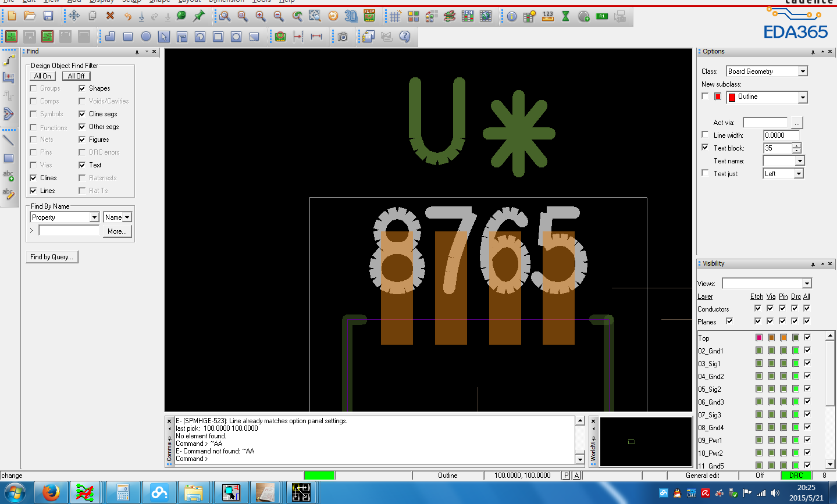This screenshot has height=504, width=837.
Task: Click the Etch column header link
Action: (757, 296)
